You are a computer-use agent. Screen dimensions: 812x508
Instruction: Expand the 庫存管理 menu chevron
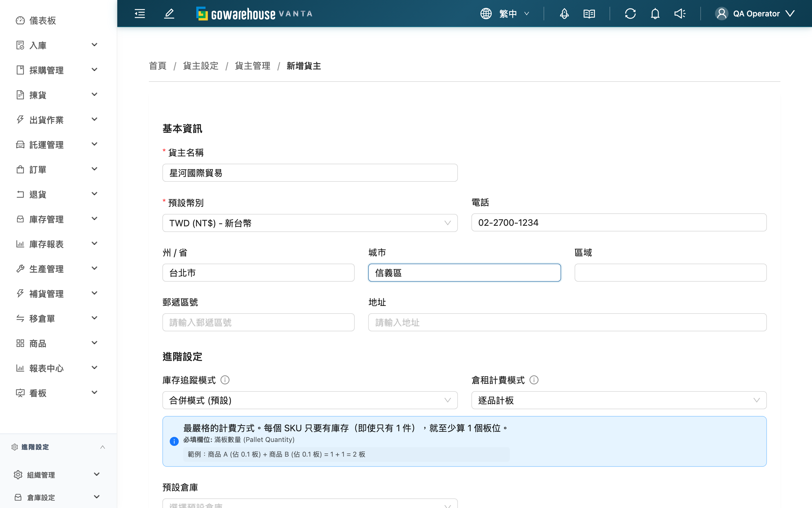click(x=95, y=219)
